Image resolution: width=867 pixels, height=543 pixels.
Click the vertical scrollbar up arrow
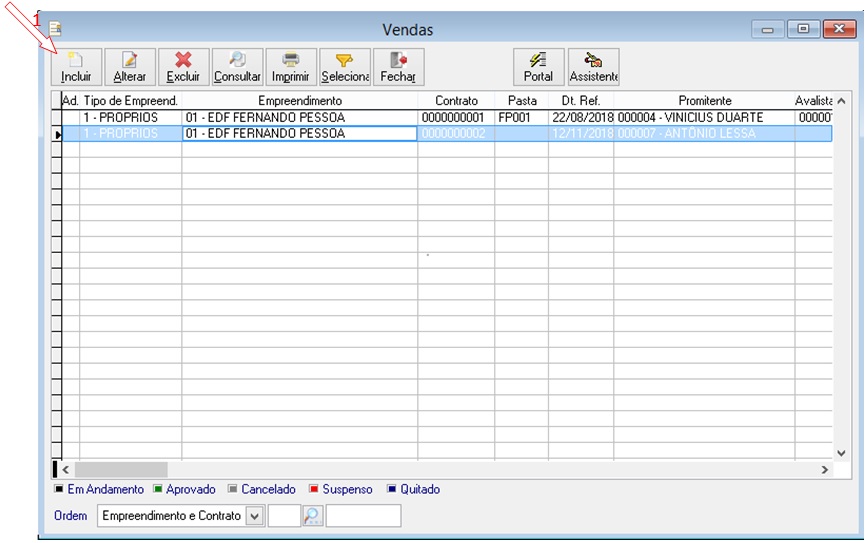(x=841, y=101)
